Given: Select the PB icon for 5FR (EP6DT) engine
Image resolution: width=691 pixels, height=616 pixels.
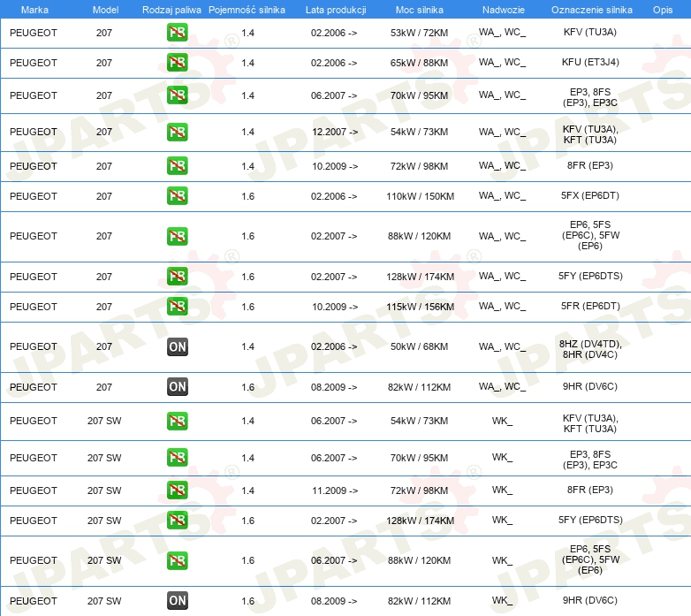Looking at the screenshot, I should tap(177, 307).
